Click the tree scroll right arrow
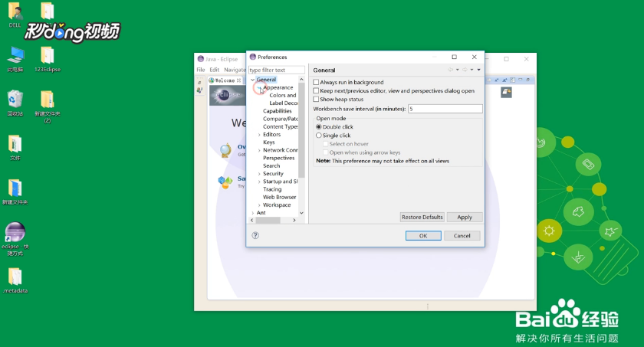Viewport: 644px width, 347px height. pyautogui.click(x=294, y=221)
